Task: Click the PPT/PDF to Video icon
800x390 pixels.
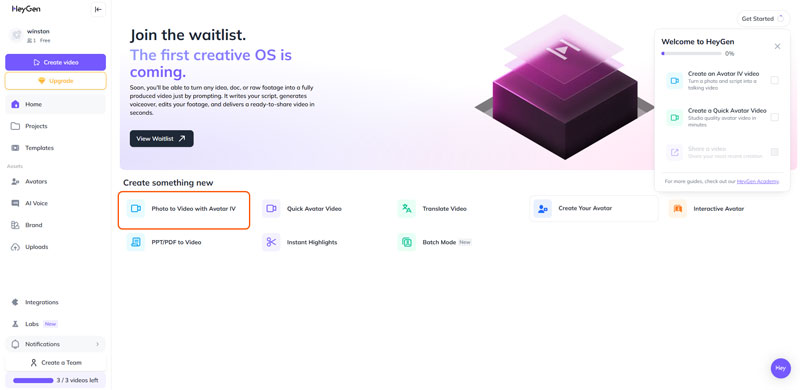Action: click(x=136, y=242)
